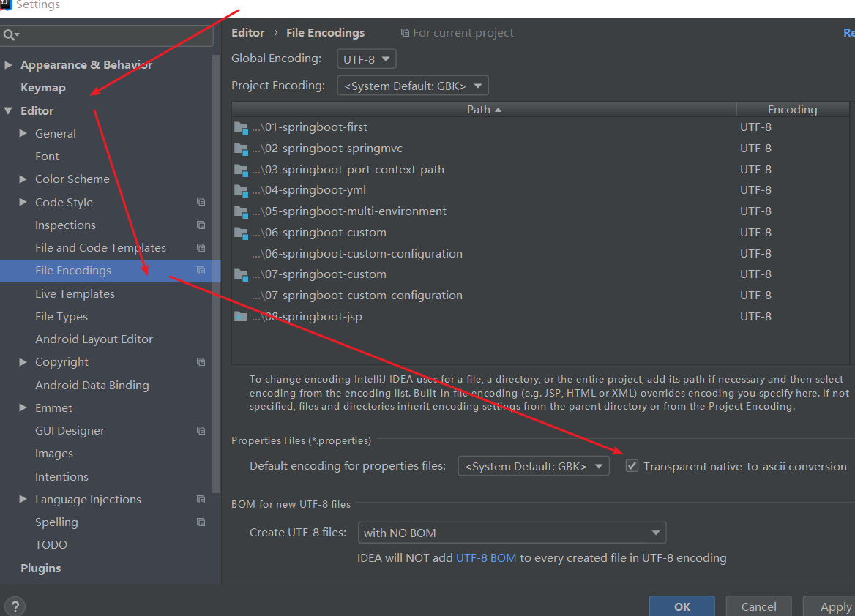The width and height of the screenshot is (855, 616).
Task: Select the 03-springboot-port-context-path row text
Action: [348, 170]
